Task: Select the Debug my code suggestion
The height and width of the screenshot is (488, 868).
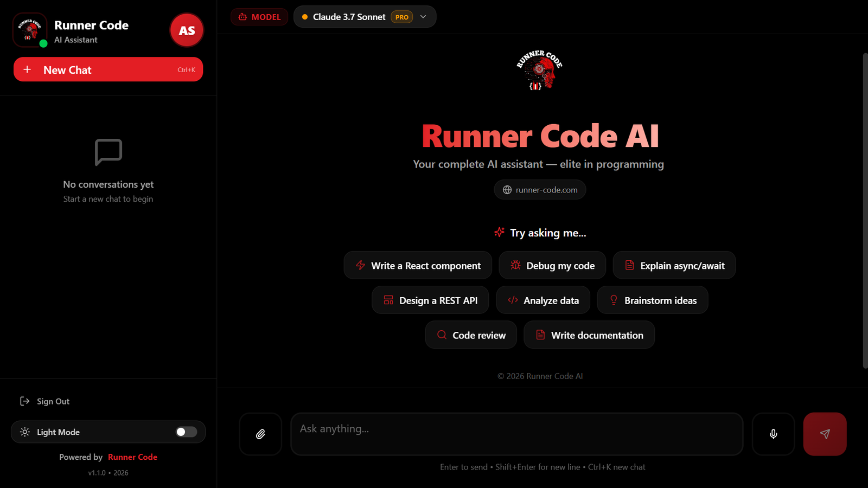Action: pos(552,265)
